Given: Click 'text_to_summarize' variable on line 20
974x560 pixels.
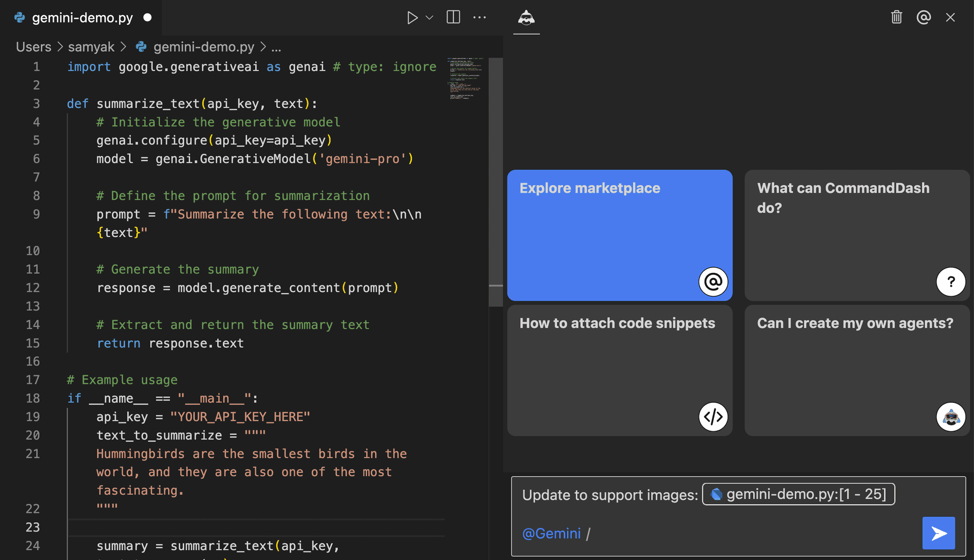Looking at the screenshot, I should coord(159,435).
